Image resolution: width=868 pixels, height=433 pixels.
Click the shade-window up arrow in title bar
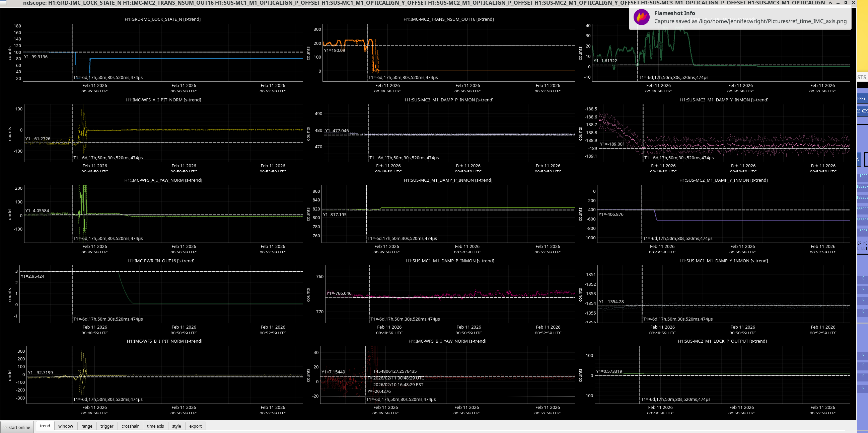pos(830,3)
